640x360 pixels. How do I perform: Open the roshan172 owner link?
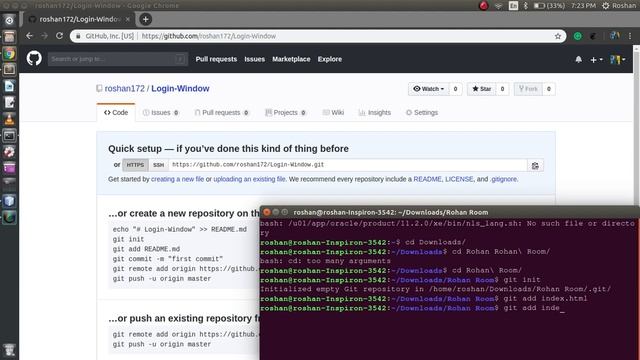pyautogui.click(x=124, y=89)
